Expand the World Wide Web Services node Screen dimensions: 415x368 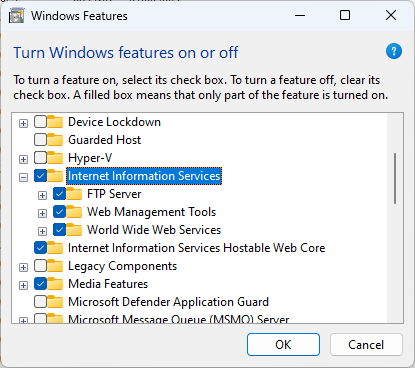[x=42, y=231]
